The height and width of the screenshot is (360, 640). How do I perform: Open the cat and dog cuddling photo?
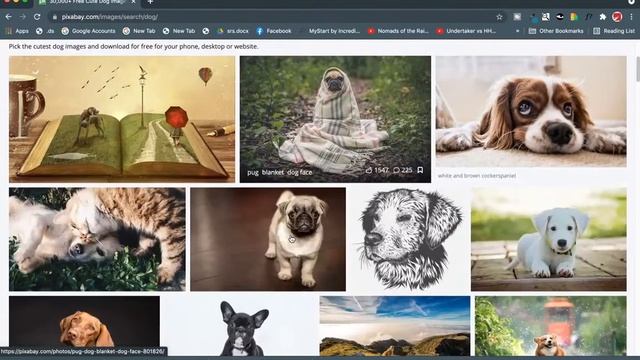[x=97, y=239]
